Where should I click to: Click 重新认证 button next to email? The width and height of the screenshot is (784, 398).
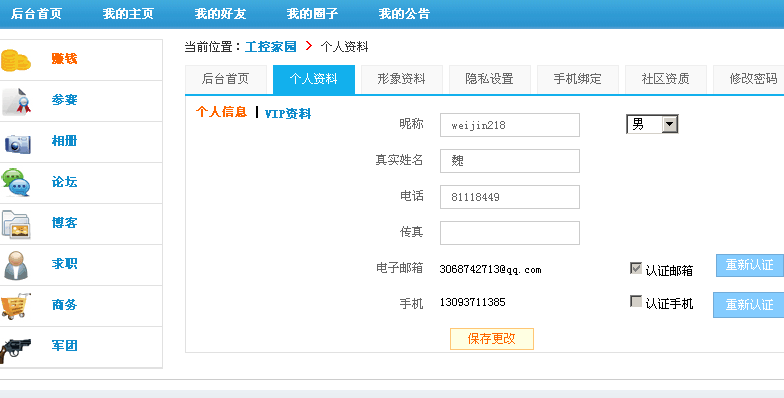click(750, 265)
